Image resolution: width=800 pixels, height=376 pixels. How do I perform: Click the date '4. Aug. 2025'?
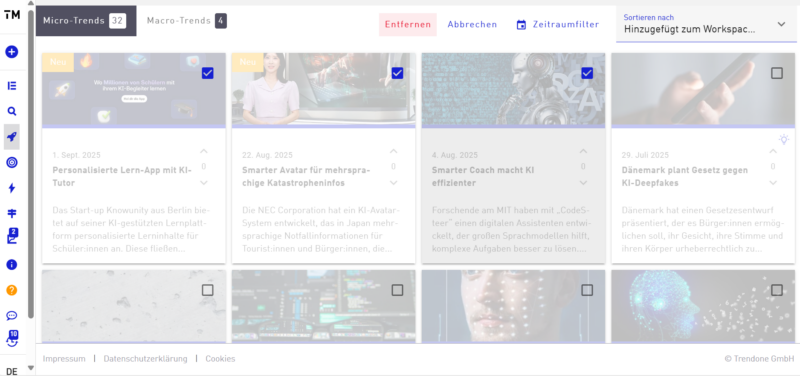455,155
